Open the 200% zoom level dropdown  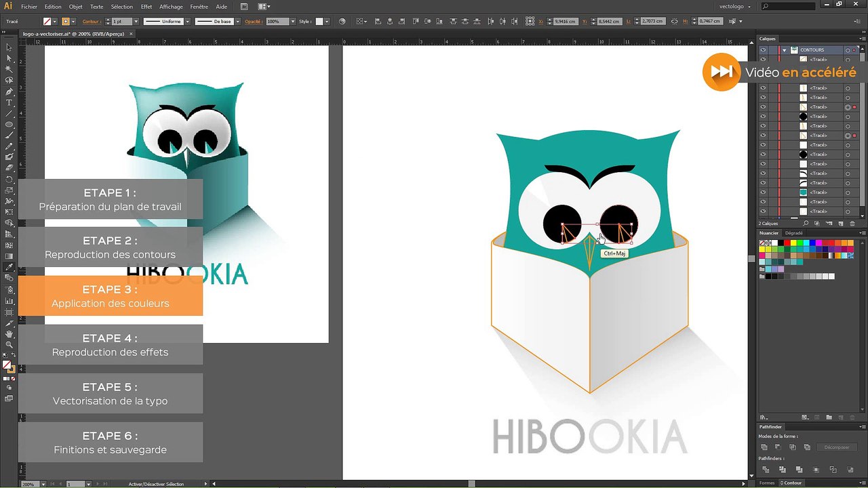pos(43,484)
